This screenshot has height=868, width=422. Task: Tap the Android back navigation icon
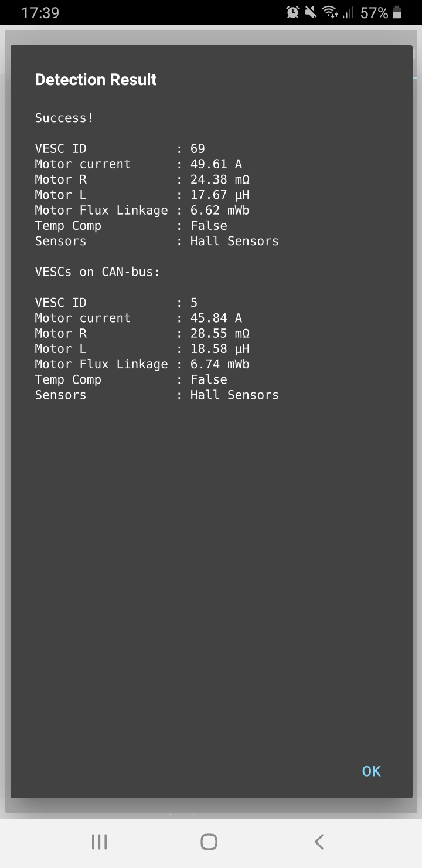click(319, 842)
